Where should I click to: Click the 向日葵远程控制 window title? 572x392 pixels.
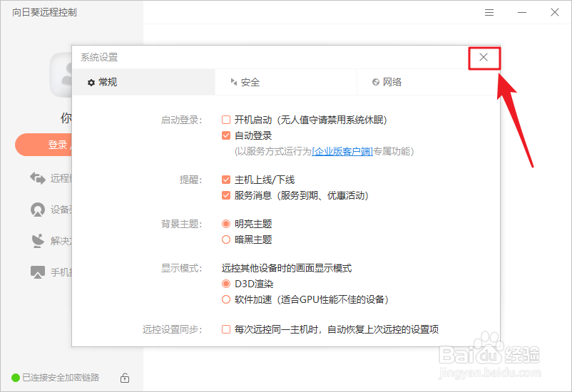click(x=44, y=12)
